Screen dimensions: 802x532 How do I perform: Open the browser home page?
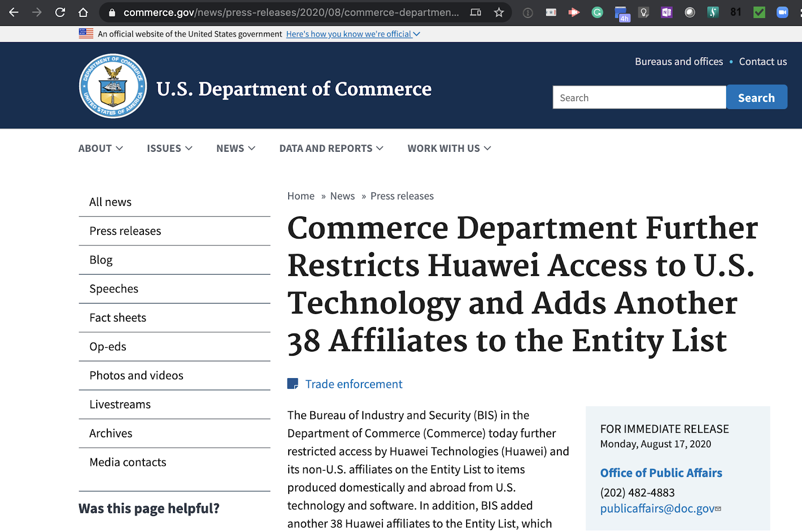pos(83,13)
